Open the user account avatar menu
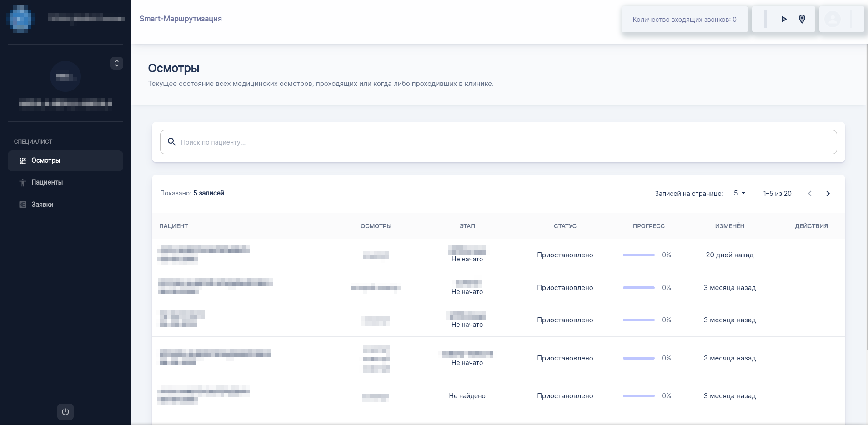 pos(833,19)
